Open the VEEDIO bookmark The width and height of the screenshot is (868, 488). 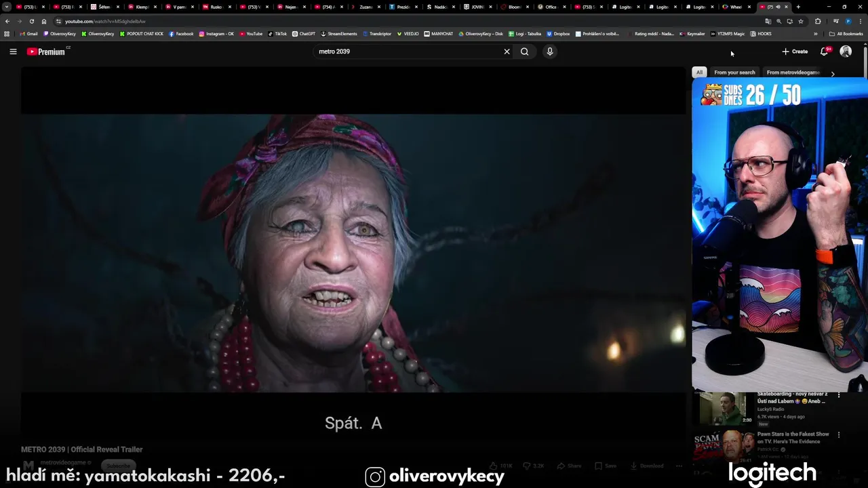pyautogui.click(x=408, y=34)
